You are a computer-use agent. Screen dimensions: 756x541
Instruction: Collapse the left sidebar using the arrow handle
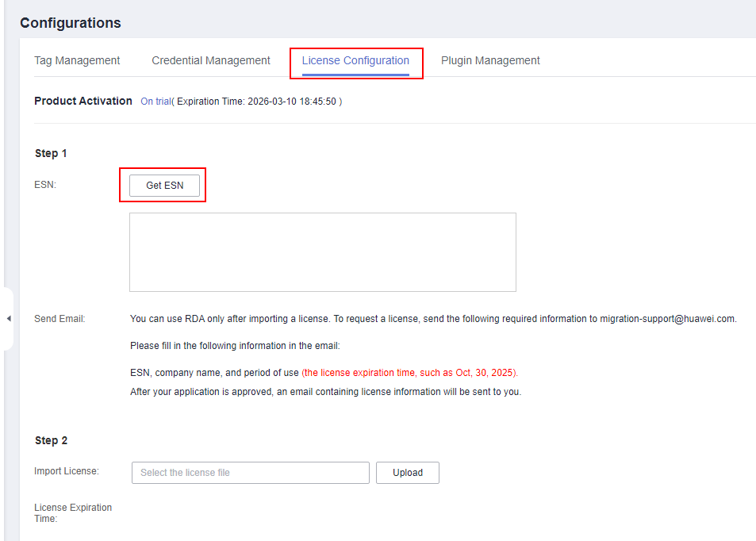click(x=8, y=319)
